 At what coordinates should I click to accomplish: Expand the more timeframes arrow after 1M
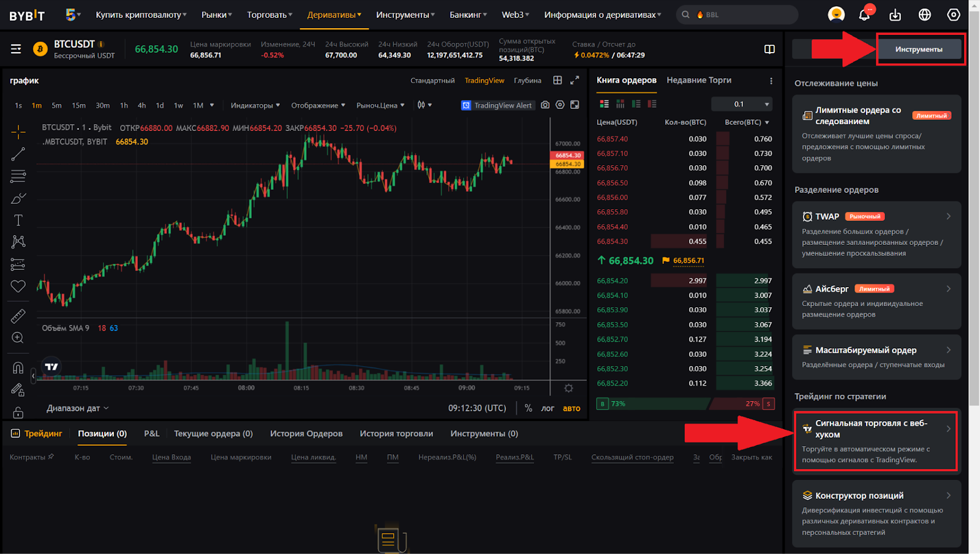212,105
